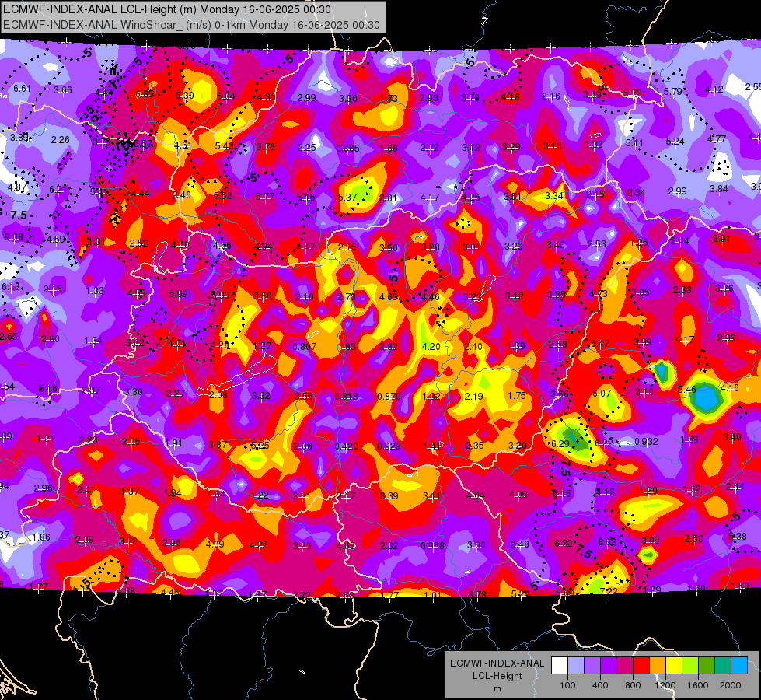Click the wind shear value 3.34

(x=553, y=196)
